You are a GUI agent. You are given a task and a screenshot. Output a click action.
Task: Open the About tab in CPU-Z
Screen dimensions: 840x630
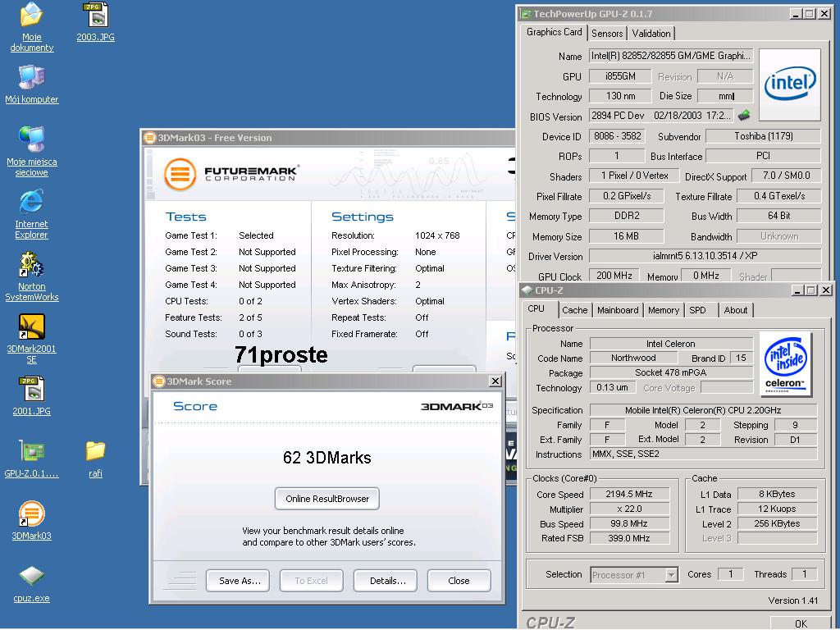tap(736, 309)
